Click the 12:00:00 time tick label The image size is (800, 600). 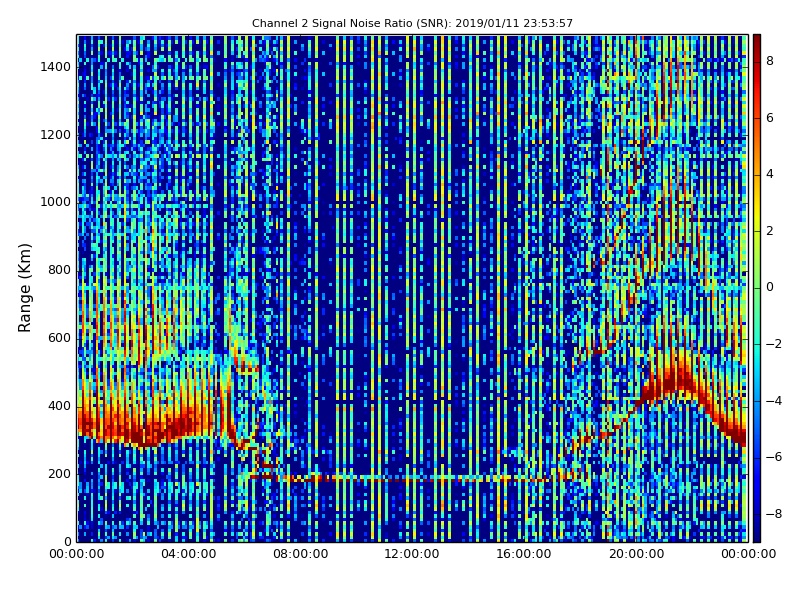pos(412,554)
